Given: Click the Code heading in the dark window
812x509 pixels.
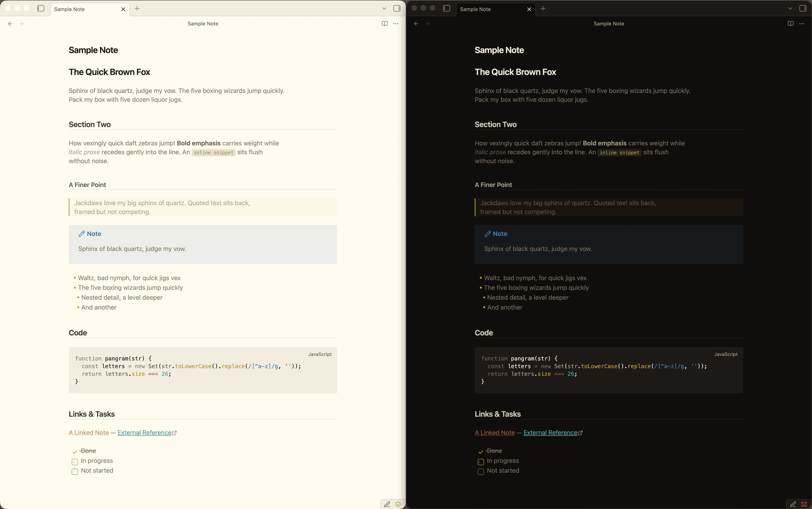Looking at the screenshot, I should pos(484,333).
